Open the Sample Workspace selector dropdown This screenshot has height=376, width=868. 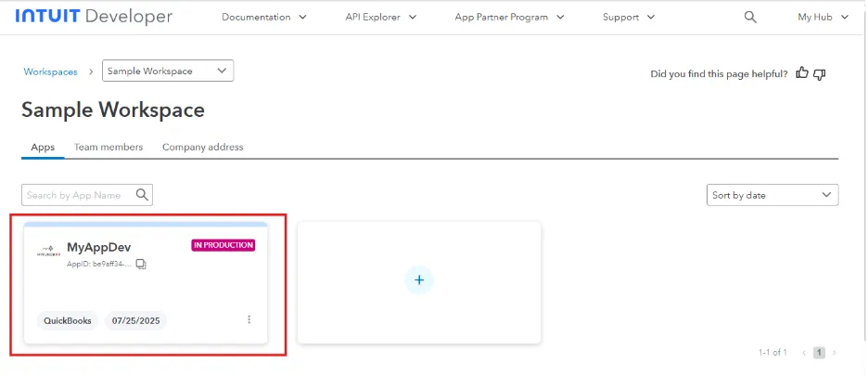168,71
